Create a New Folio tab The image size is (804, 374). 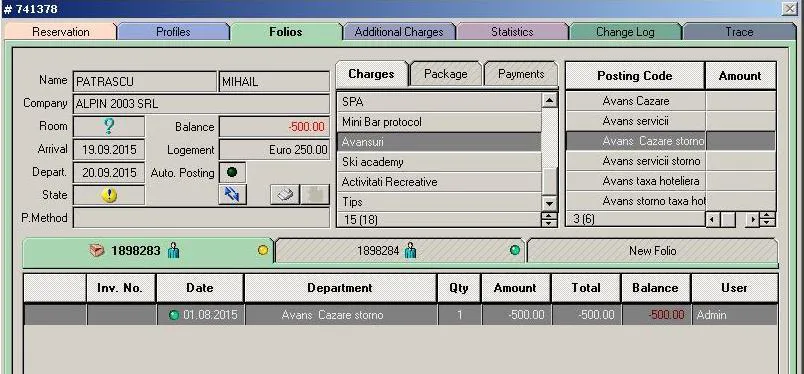point(652,251)
